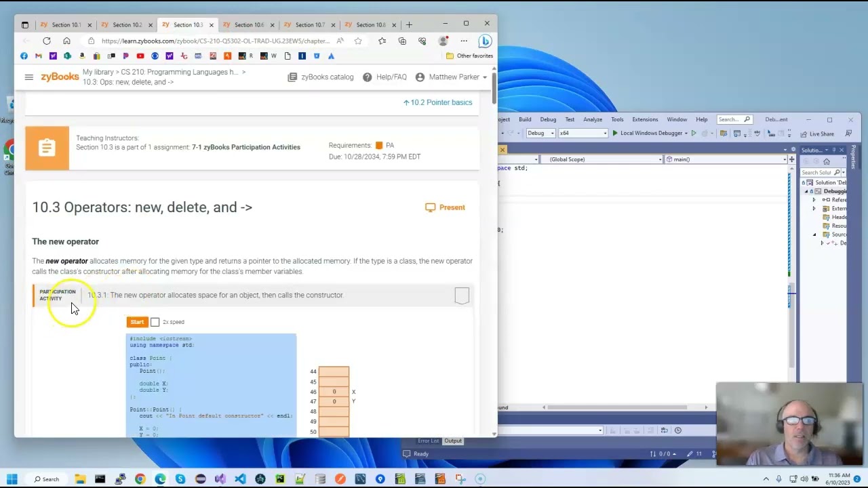Viewport: 868px width, 488px height.
Task: Switch to Output tab
Action: [x=453, y=441]
